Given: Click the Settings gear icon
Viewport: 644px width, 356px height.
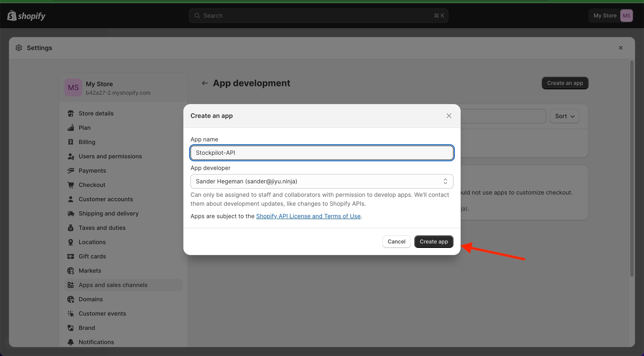Looking at the screenshot, I should pos(19,48).
